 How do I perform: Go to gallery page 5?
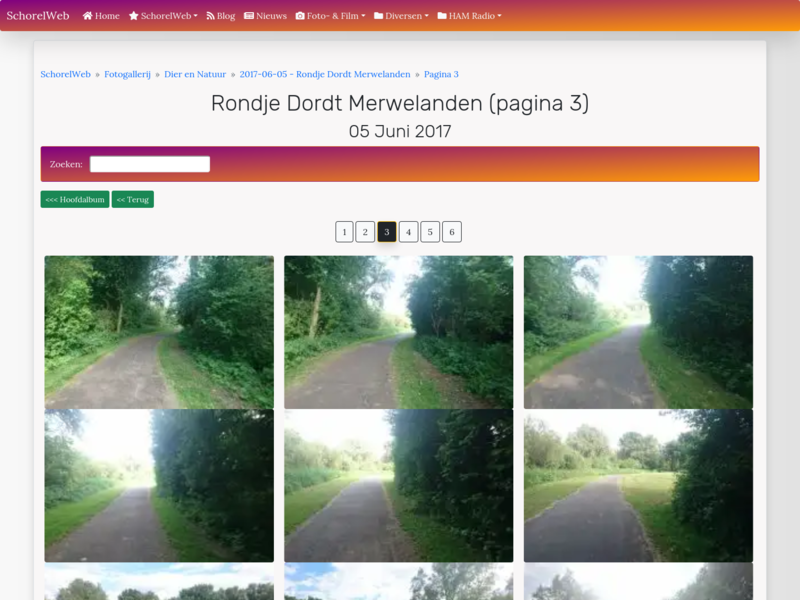coord(430,232)
